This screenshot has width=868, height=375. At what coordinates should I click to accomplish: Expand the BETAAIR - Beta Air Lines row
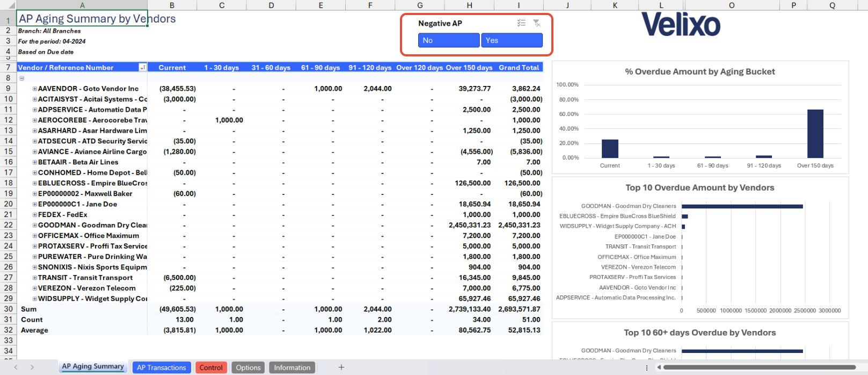point(35,162)
